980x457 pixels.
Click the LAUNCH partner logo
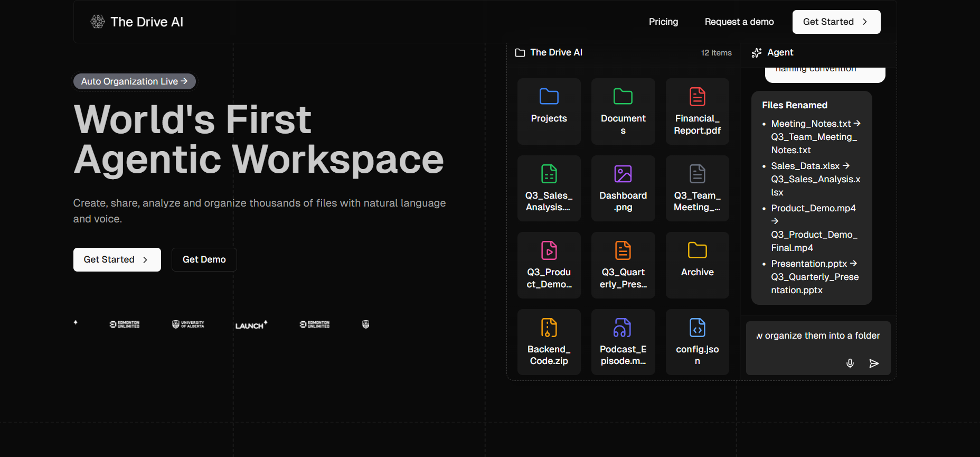pos(251,325)
